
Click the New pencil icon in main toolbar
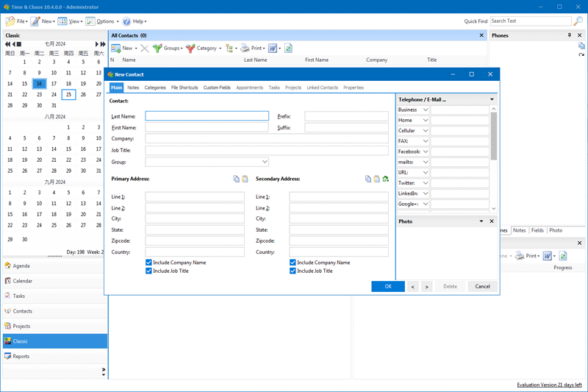pos(35,21)
